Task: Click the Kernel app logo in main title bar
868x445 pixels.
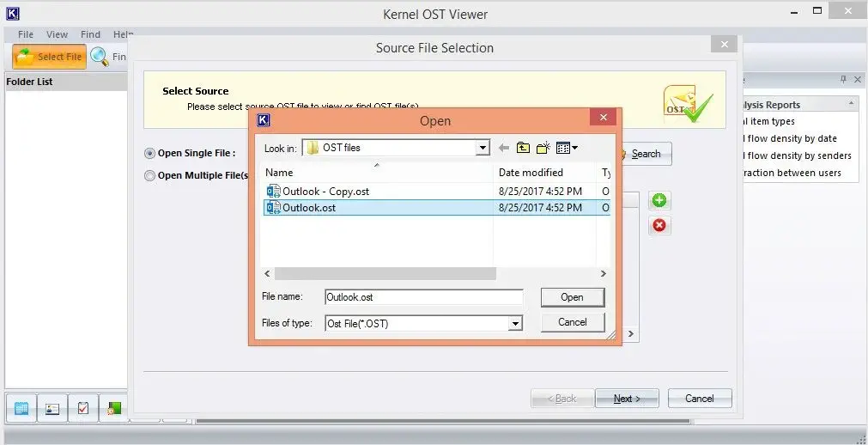Action: pos(13,13)
